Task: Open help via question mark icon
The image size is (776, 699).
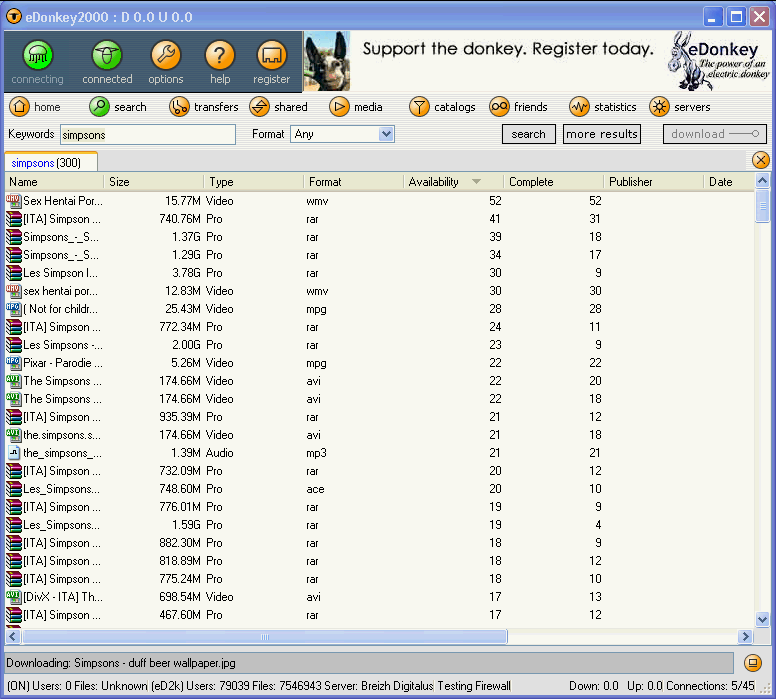Action: point(220,55)
